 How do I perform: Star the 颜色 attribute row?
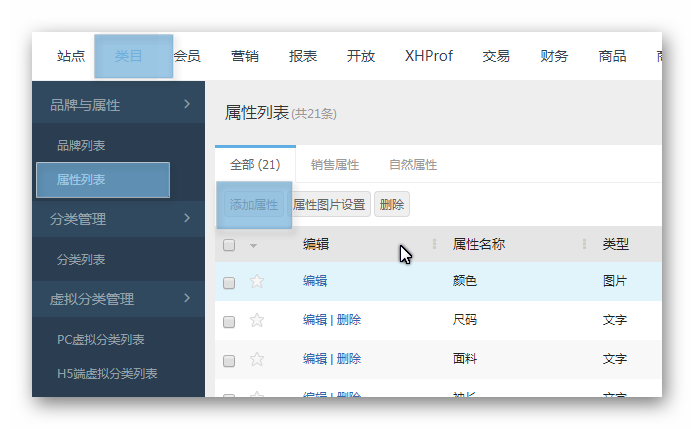[257, 281]
